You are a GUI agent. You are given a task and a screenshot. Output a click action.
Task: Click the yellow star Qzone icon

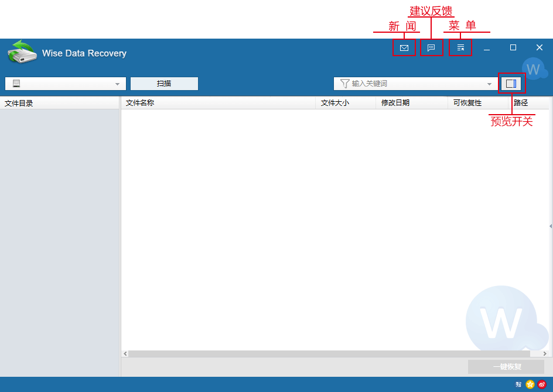(530, 384)
